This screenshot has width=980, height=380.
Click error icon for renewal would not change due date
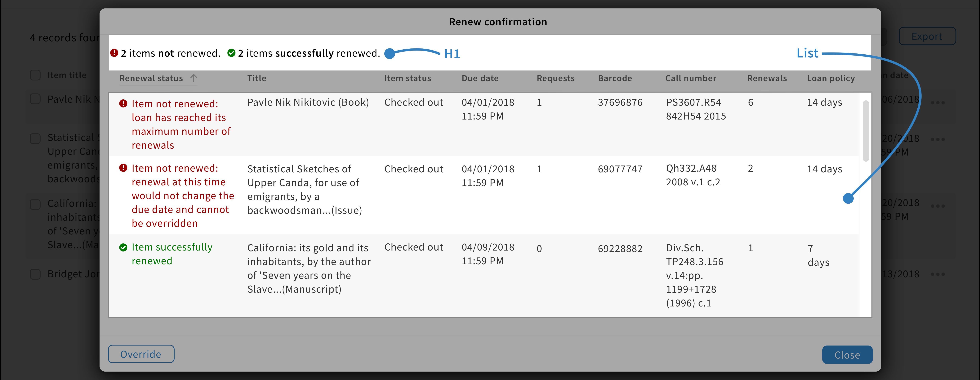pyautogui.click(x=123, y=168)
